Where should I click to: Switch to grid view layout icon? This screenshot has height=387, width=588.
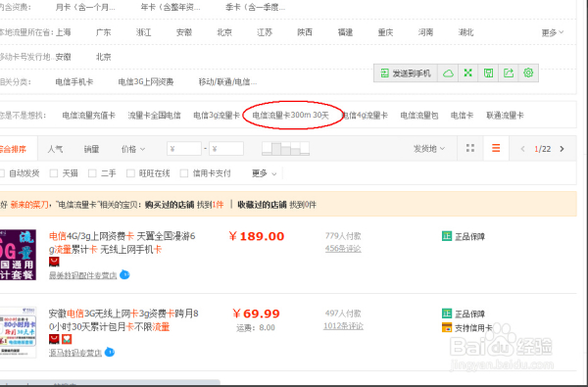[470, 149]
